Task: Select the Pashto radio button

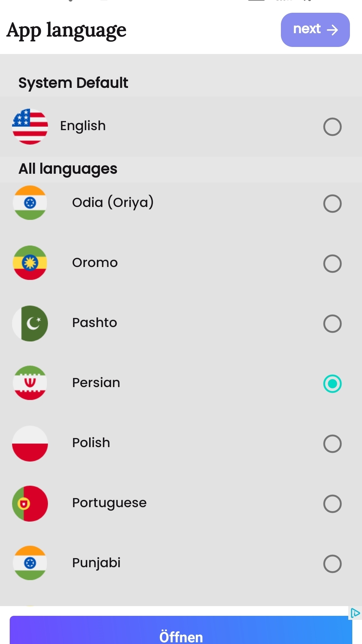Action: click(332, 324)
